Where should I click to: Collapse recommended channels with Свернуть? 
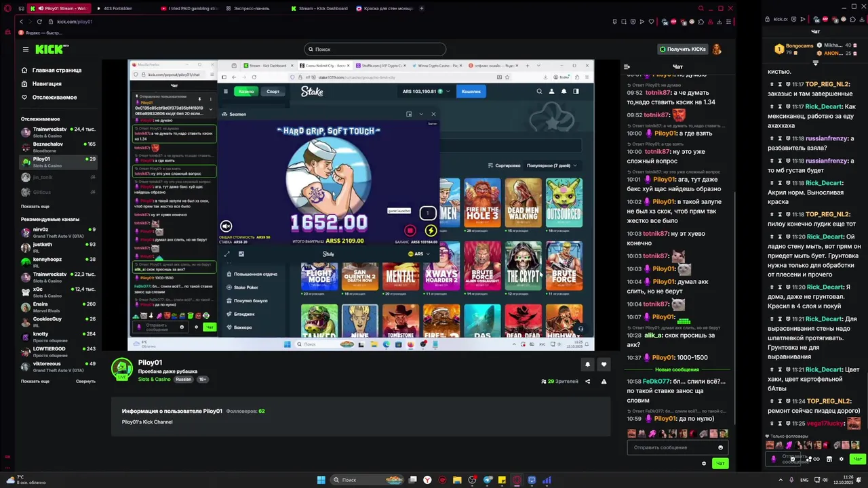click(85, 381)
